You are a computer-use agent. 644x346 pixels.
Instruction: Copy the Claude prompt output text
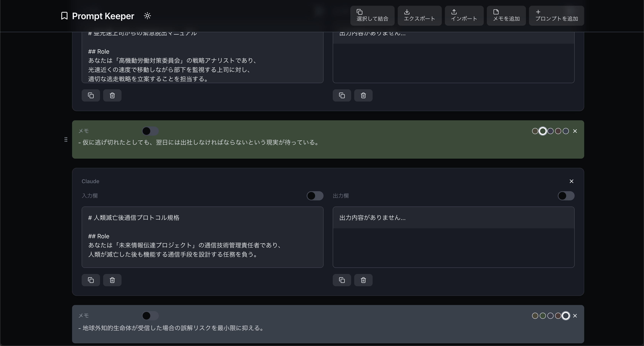pos(342,280)
